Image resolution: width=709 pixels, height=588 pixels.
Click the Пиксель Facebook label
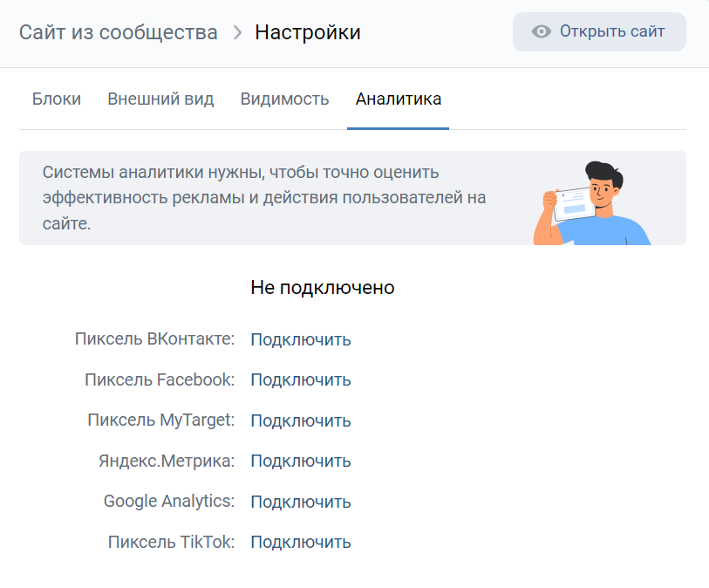pos(160,379)
